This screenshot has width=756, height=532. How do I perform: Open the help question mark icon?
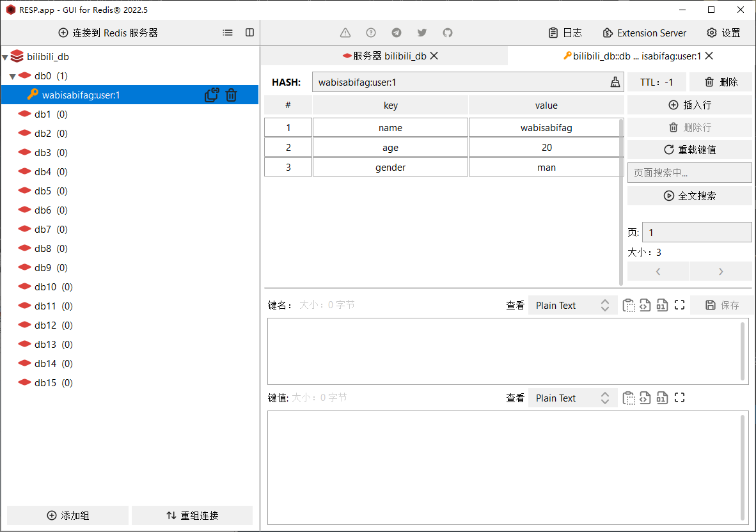click(371, 33)
